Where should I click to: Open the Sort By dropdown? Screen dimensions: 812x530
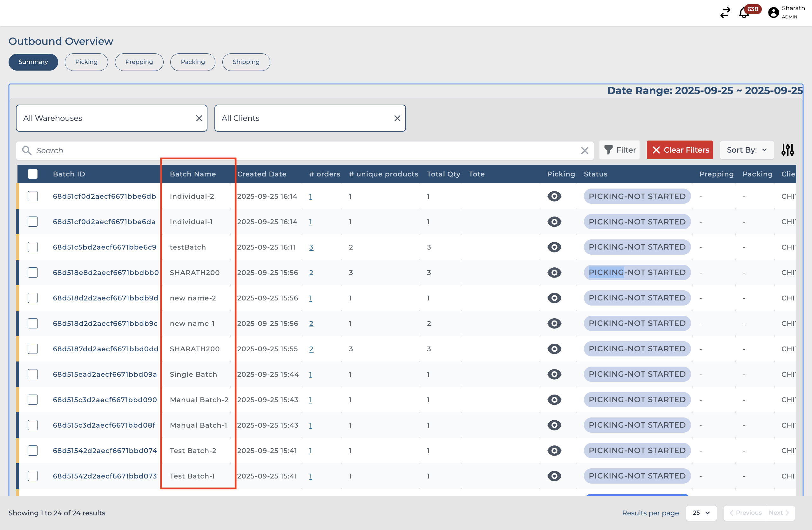[x=747, y=150]
